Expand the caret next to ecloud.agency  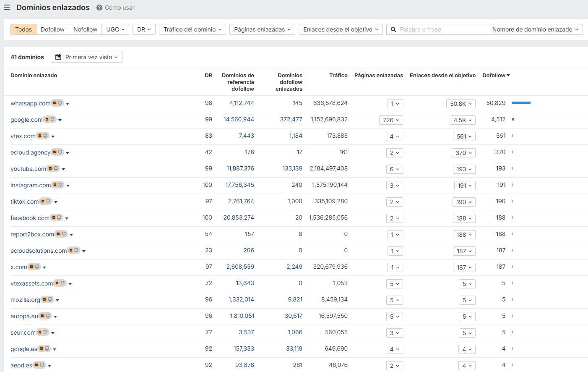pyautogui.click(x=67, y=152)
